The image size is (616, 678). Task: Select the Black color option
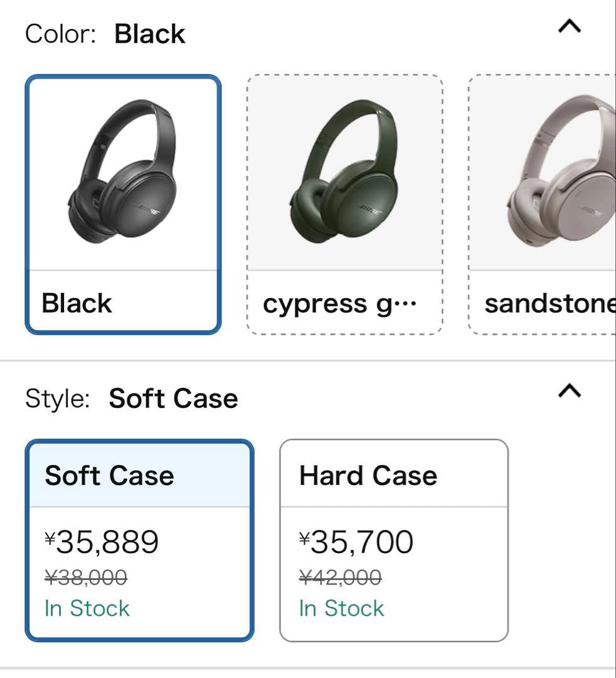tap(123, 204)
